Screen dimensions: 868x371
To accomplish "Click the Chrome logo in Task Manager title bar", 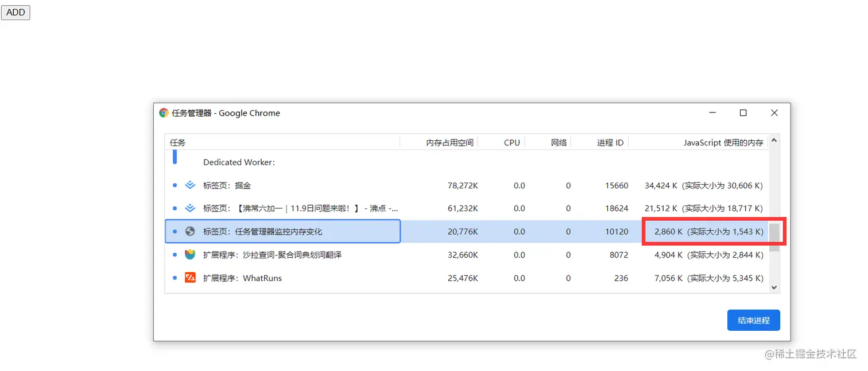I will tap(164, 113).
